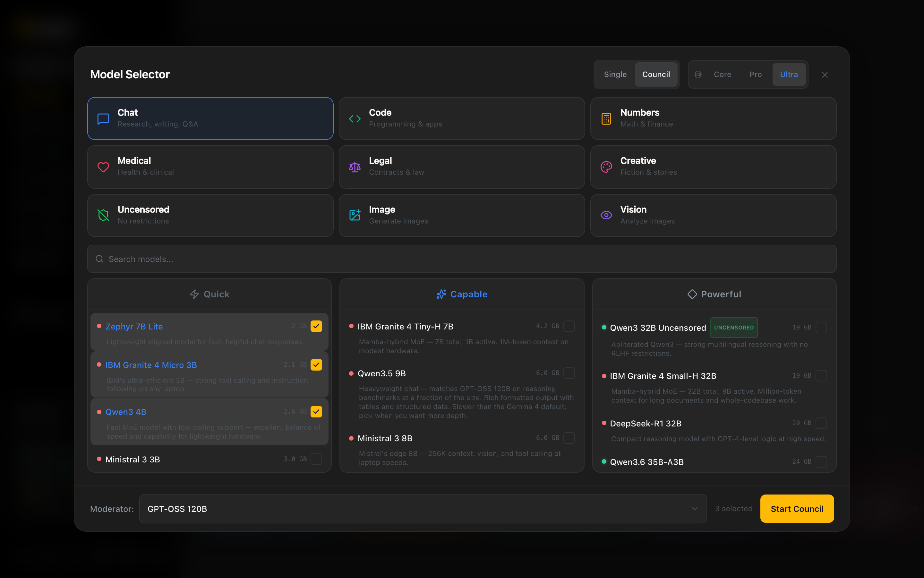
Task: Uncheck the Zephyr 7B Lite checkbox
Action: [x=316, y=326]
